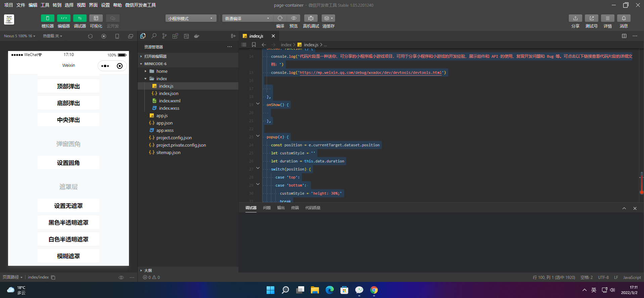The height and width of the screenshot is (298, 644).
Task: Tap the 模糊遮罩 button in simulator
Action: [68, 256]
